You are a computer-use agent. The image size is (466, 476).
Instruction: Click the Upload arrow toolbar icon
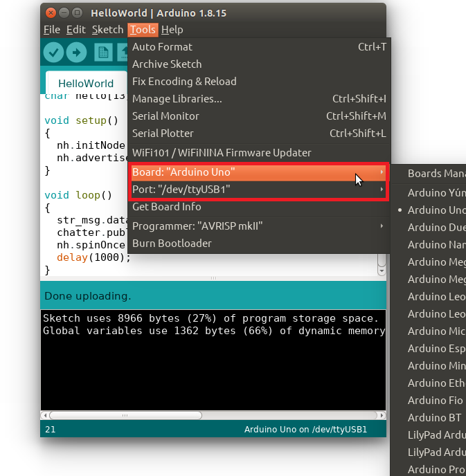tap(77, 53)
